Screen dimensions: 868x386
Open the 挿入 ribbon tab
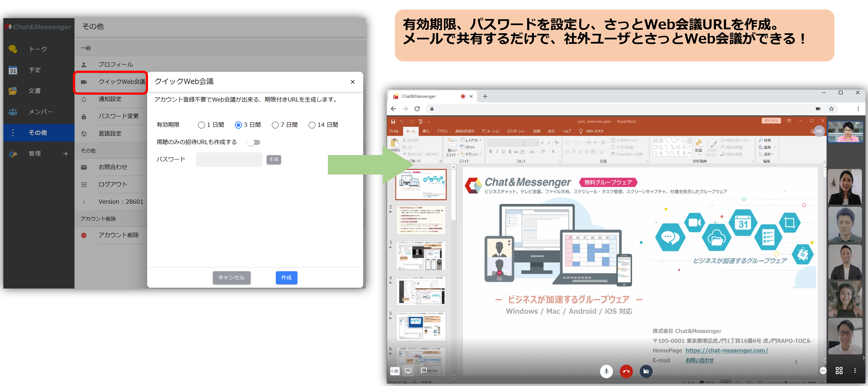[x=426, y=131]
